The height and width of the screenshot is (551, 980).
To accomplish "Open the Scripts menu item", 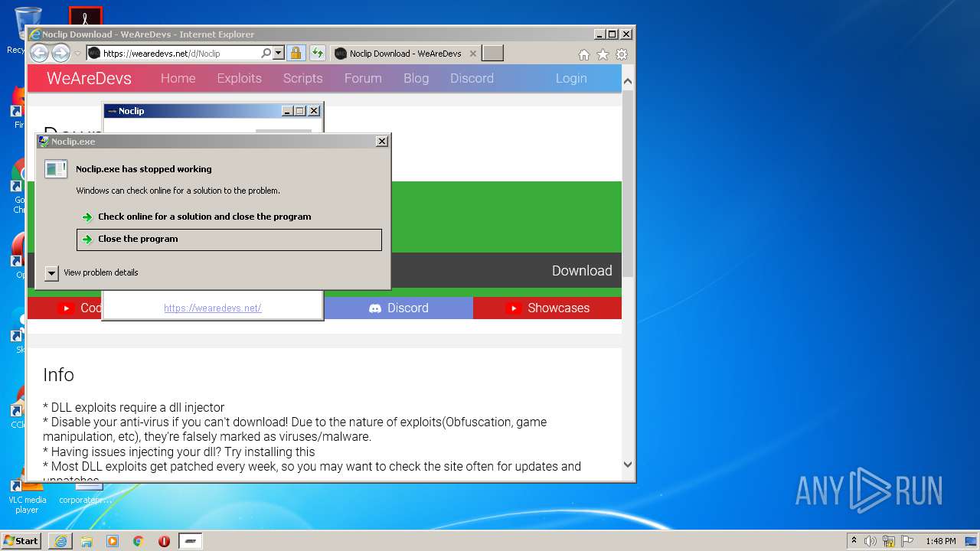I will point(302,78).
